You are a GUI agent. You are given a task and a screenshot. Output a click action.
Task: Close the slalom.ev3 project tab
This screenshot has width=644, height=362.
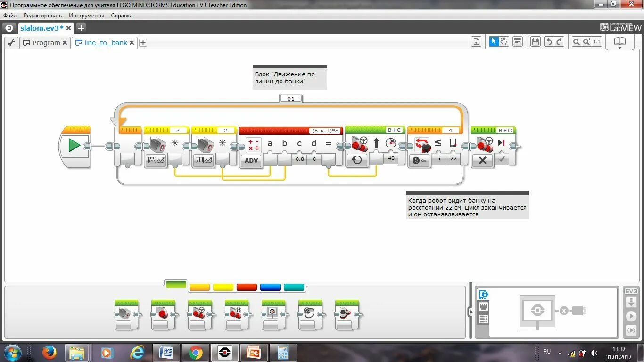coord(68,28)
